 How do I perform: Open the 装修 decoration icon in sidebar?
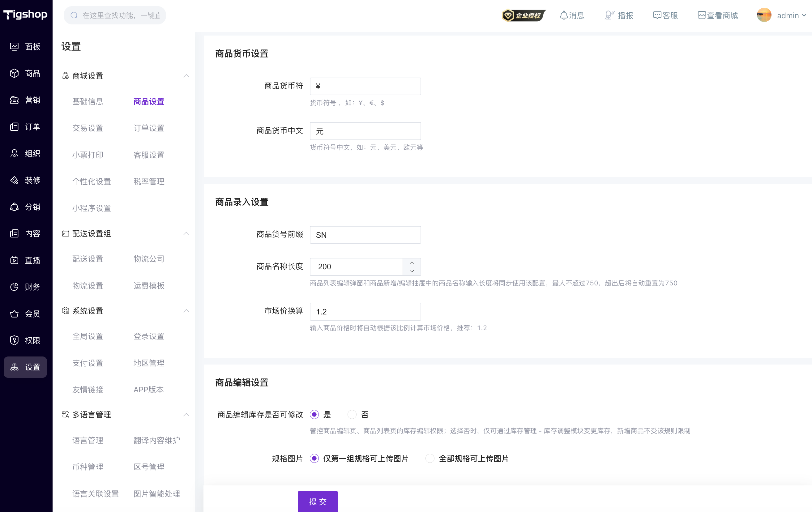click(x=14, y=180)
